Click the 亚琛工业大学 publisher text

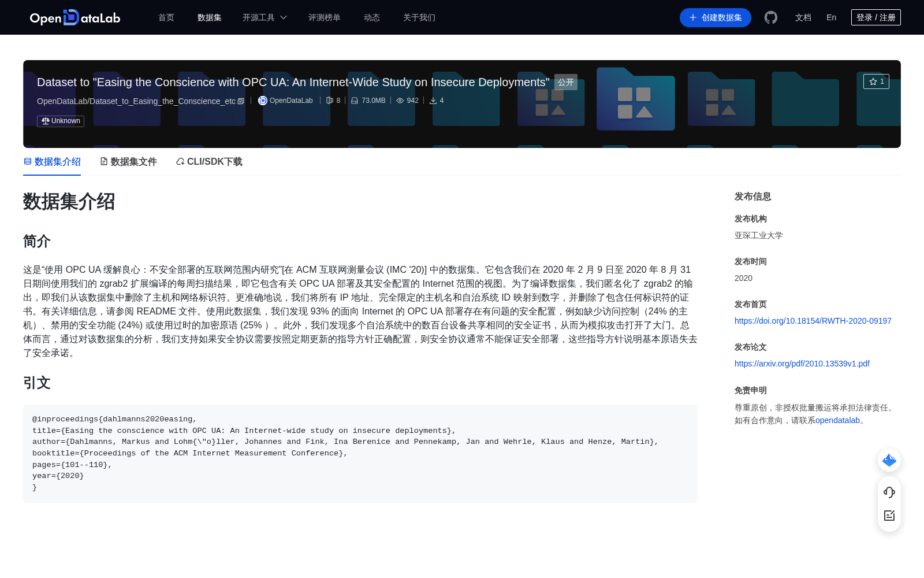pyautogui.click(x=759, y=235)
